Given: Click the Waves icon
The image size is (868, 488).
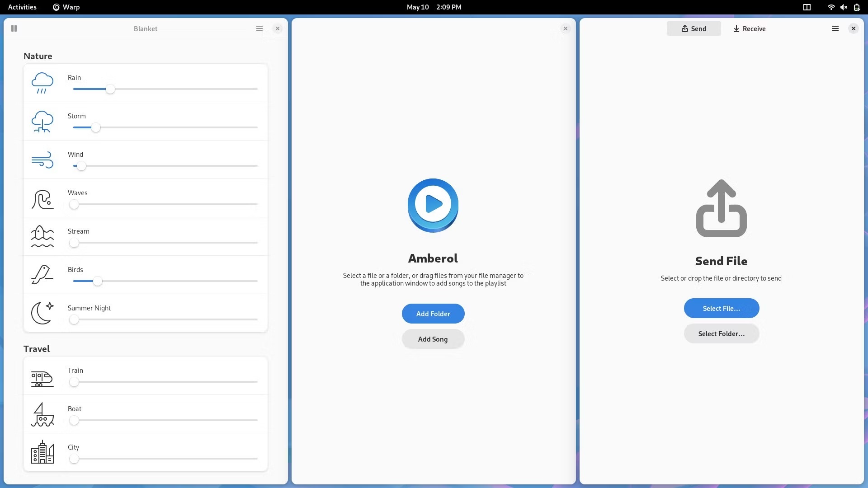Looking at the screenshot, I should [42, 199].
